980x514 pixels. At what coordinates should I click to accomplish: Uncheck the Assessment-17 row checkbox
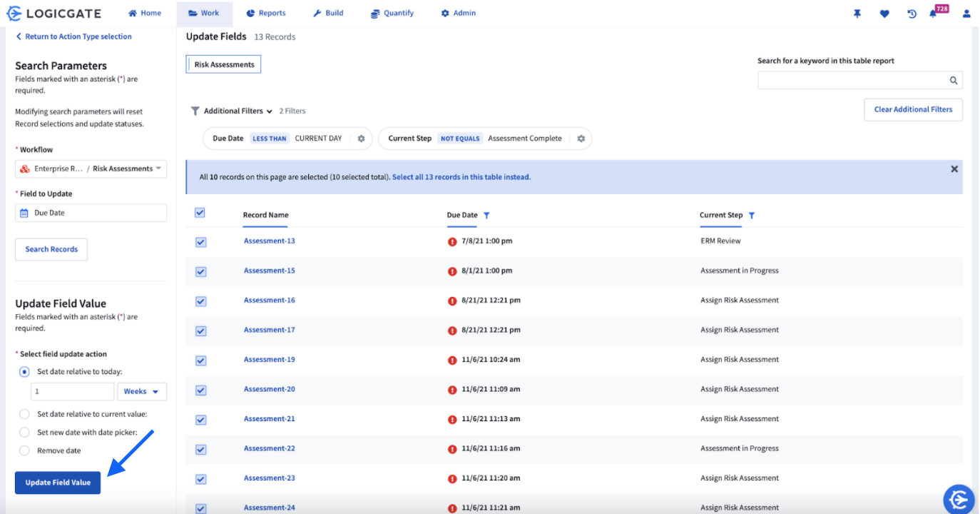point(200,331)
